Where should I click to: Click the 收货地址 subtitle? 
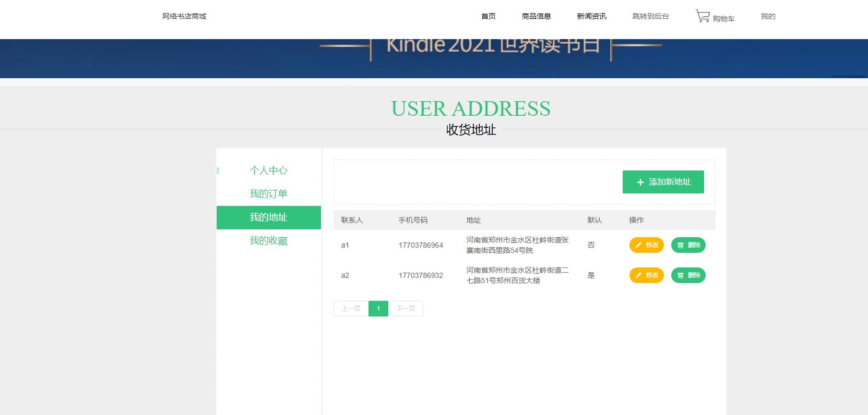pos(471,130)
